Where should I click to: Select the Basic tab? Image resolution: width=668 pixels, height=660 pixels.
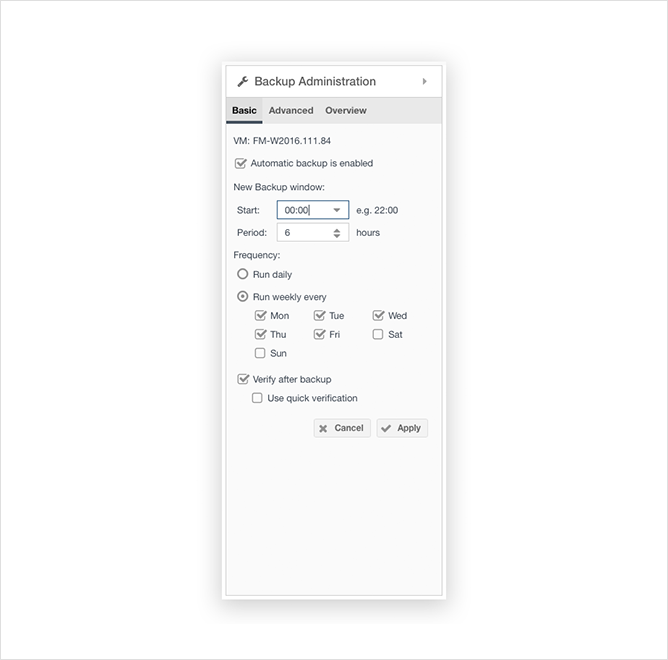coord(244,110)
